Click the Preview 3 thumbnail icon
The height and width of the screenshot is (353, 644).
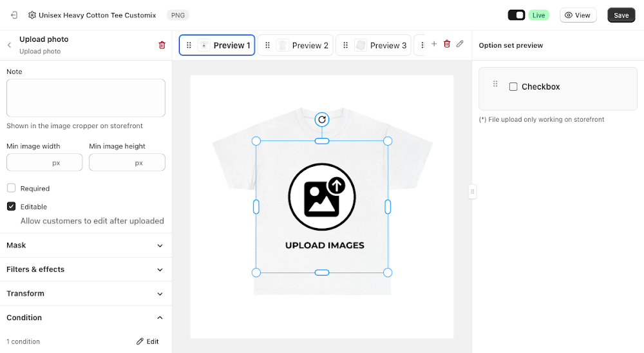[x=361, y=45]
